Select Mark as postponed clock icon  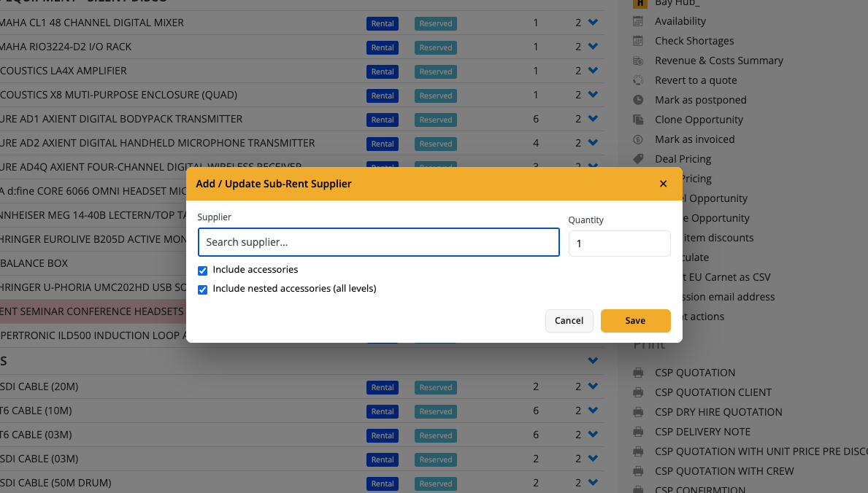tap(638, 100)
